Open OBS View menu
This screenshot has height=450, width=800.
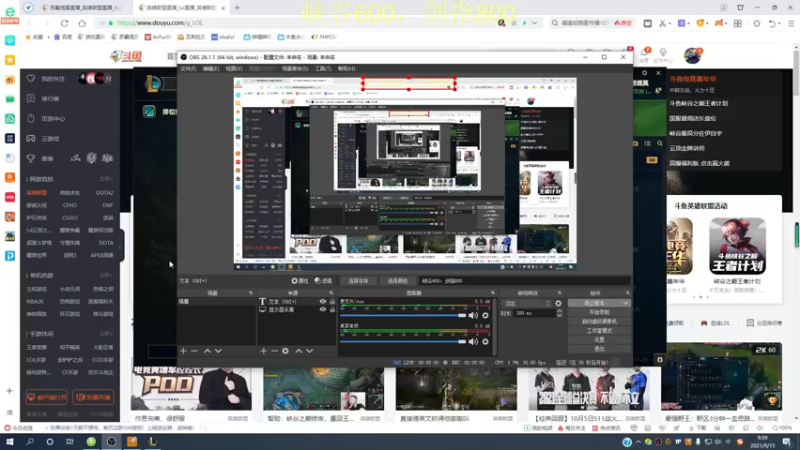pyautogui.click(x=234, y=68)
